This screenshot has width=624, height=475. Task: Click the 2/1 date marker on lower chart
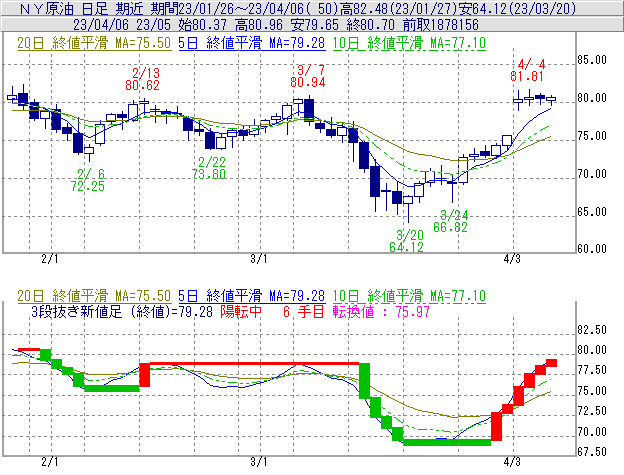(50, 462)
